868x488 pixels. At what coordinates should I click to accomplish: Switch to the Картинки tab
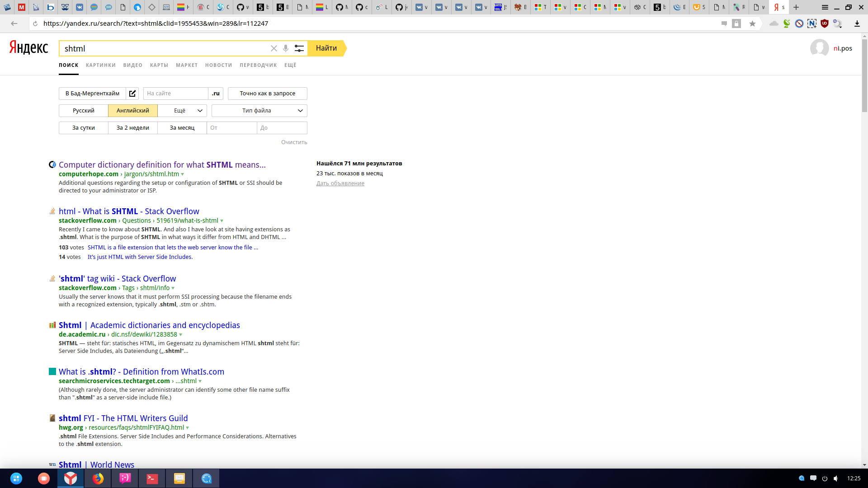[100, 65]
